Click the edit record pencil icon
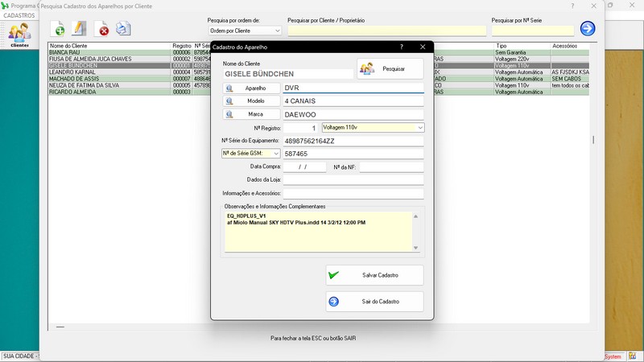 (79, 28)
